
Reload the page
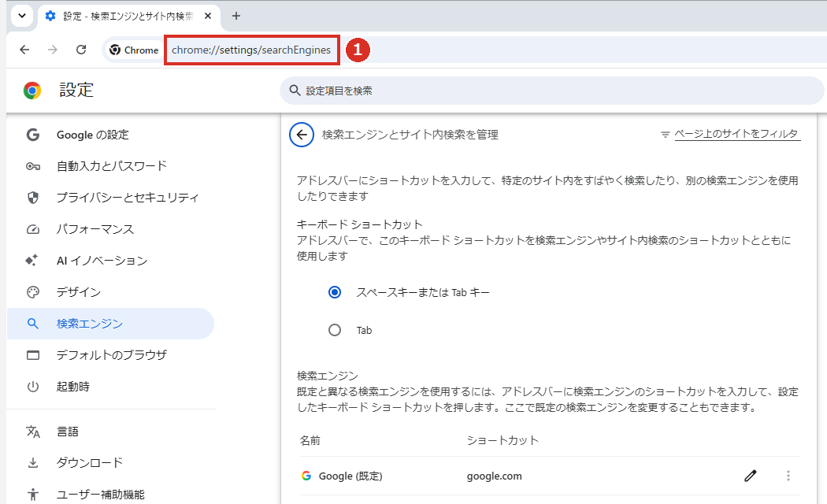80,50
